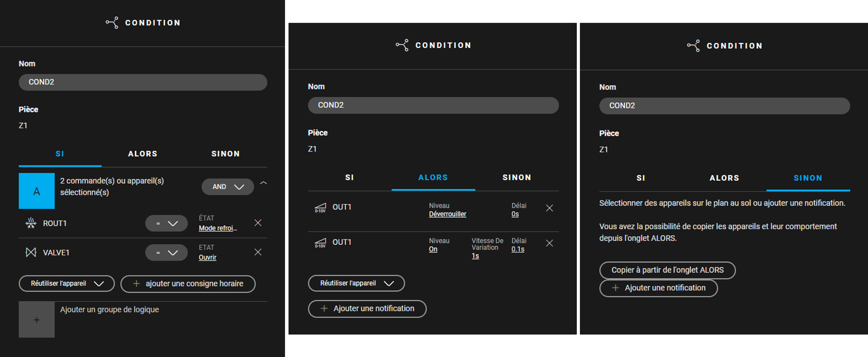868x357 pixels.
Task: Click the 0s delay link for OUT1
Action: (x=515, y=214)
